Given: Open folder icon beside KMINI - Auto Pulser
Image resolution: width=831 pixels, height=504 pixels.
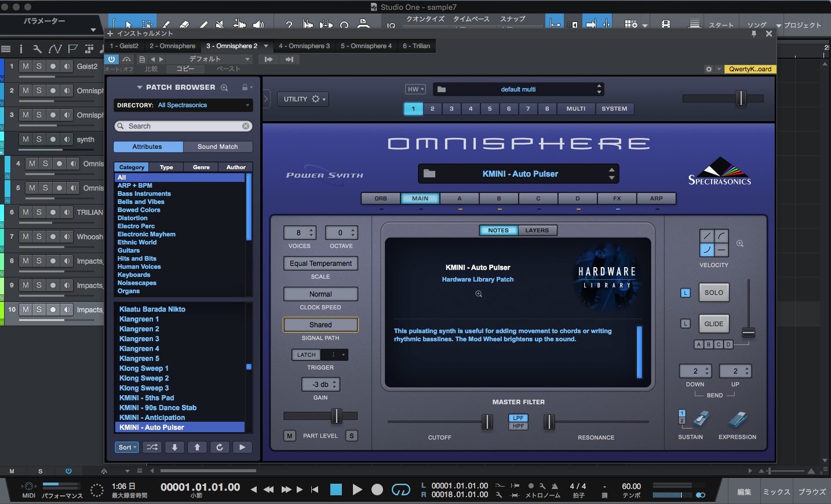Looking at the screenshot, I should click(429, 174).
